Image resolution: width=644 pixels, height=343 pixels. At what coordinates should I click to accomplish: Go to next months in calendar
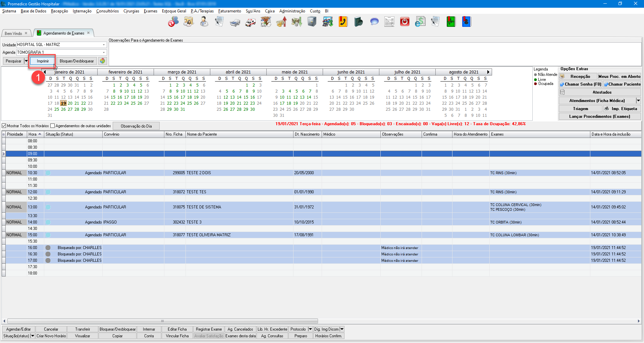(488, 72)
